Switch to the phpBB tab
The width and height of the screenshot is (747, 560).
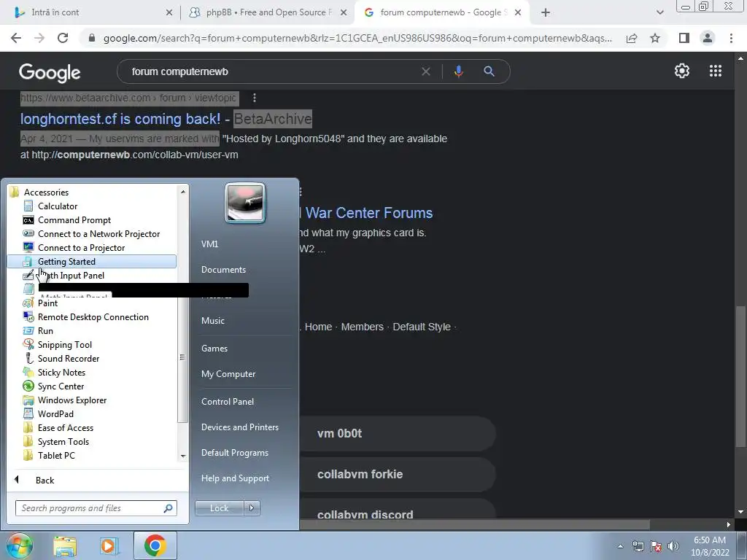tap(267, 12)
